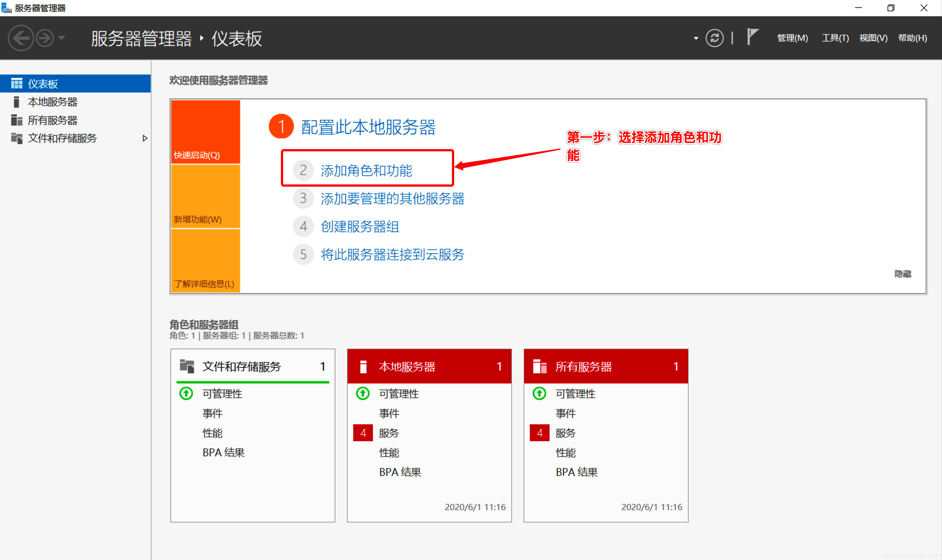The image size is (942, 560).
Task: Open the 新增功能(W) tile
Action: pyautogui.click(x=205, y=196)
